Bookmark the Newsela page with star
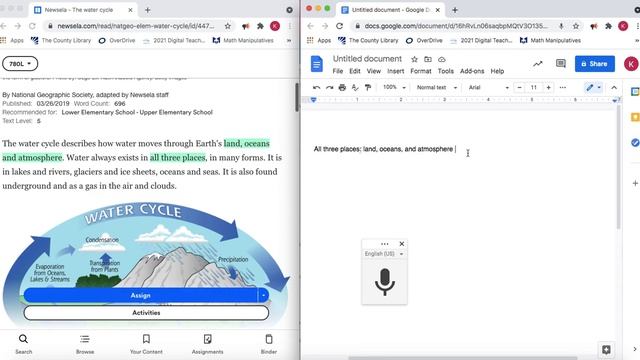 tap(228, 26)
